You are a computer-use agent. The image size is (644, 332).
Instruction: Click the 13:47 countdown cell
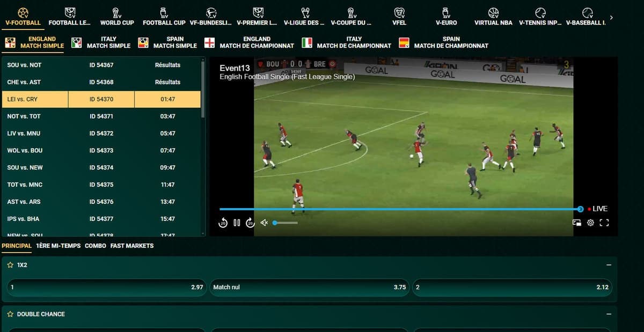(x=167, y=202)
